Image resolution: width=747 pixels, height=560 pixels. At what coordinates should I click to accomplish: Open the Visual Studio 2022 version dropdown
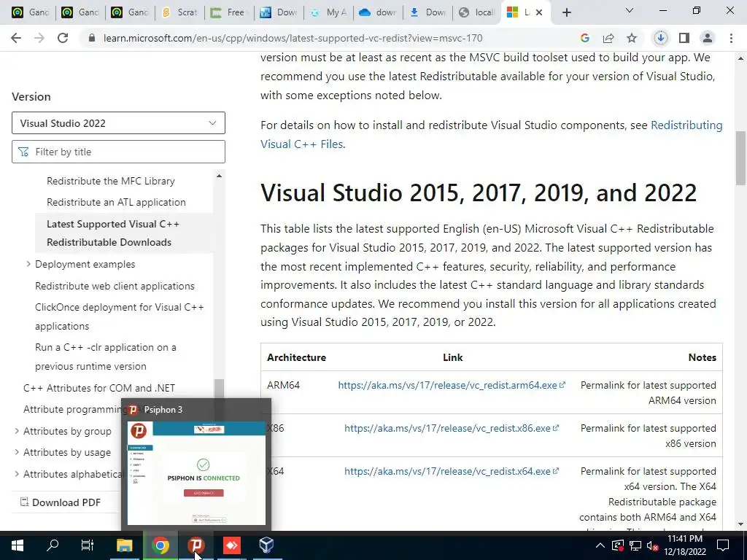(118, 123)
